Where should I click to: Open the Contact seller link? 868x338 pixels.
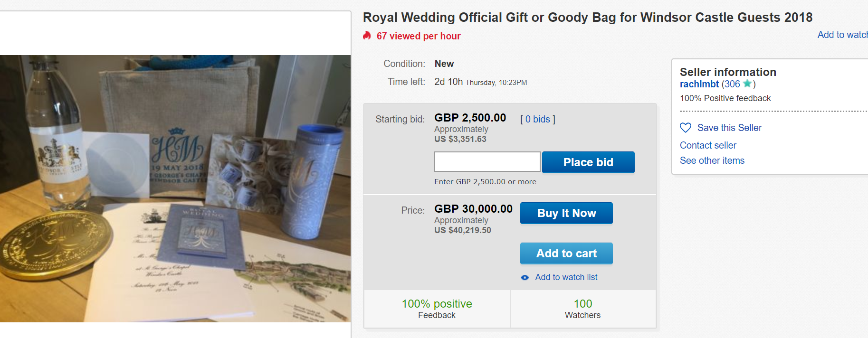pos(708,145)
